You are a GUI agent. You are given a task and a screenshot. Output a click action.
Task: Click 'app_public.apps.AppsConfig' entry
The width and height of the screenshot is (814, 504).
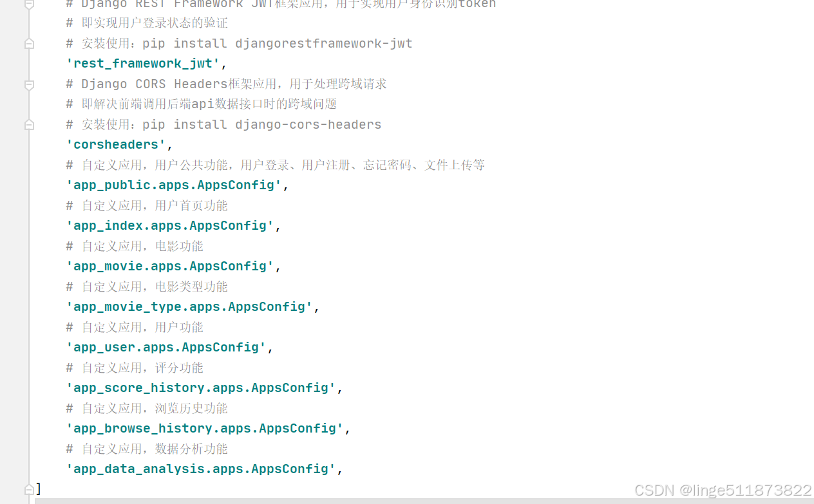pyautogui.click(x=174, y=185)
